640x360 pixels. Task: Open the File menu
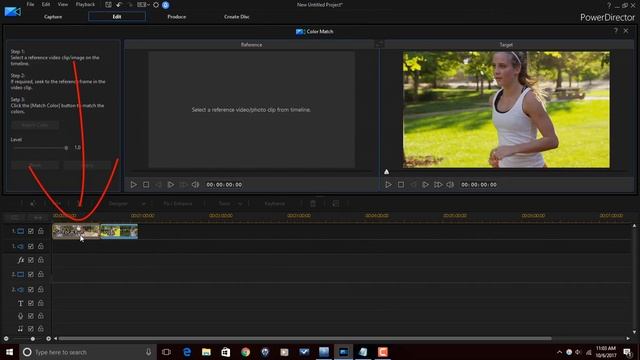[x=31, y=4]
